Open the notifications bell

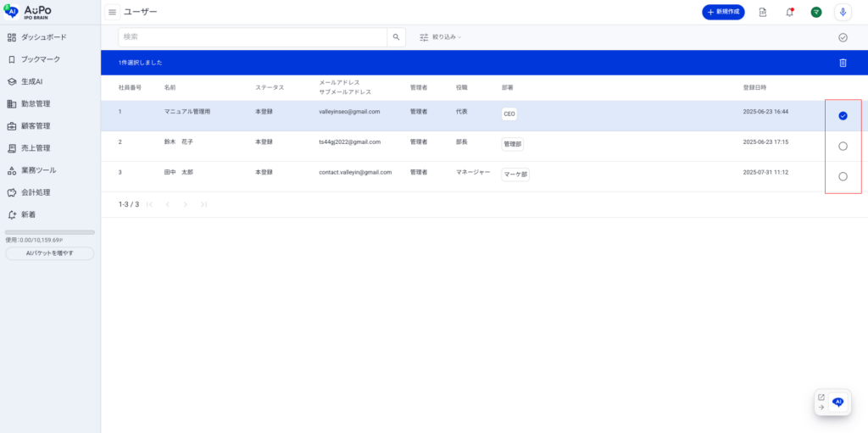click(x=790, y=12)
